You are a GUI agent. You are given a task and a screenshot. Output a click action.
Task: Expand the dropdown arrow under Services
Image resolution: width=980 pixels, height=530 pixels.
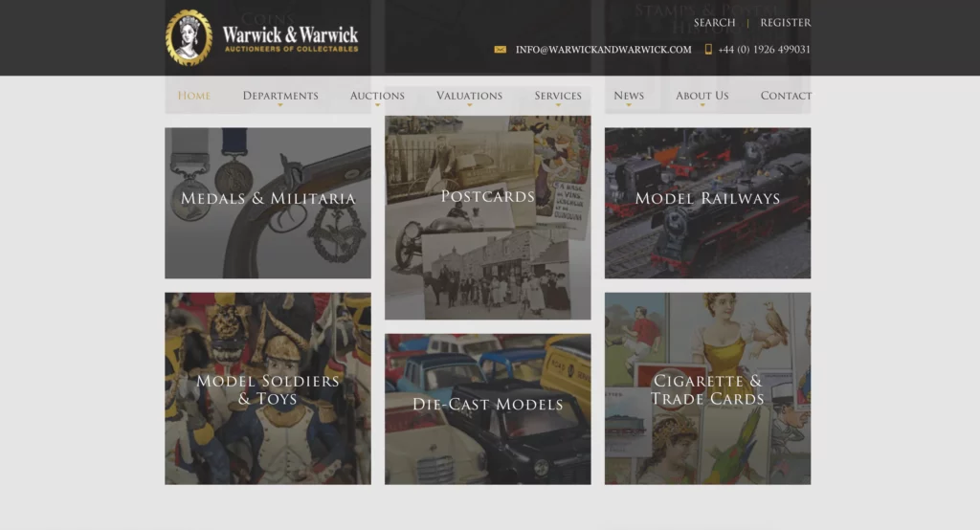point(558,105)
